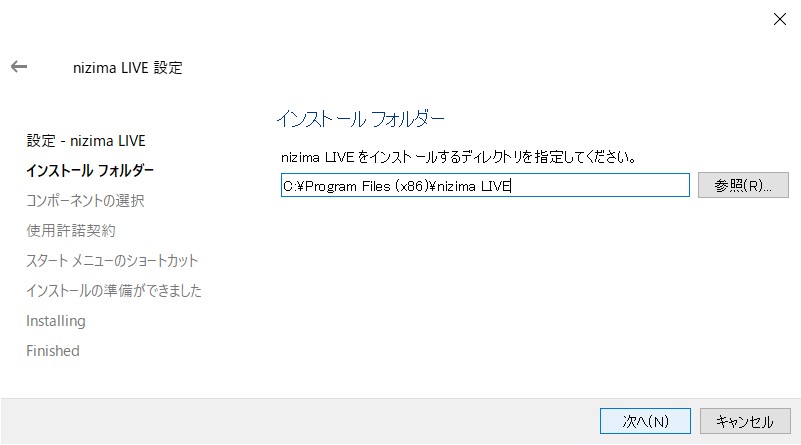
Task: Select bold "インストール フォルダー" step in sidebar
Action: [x=90, y=170]
